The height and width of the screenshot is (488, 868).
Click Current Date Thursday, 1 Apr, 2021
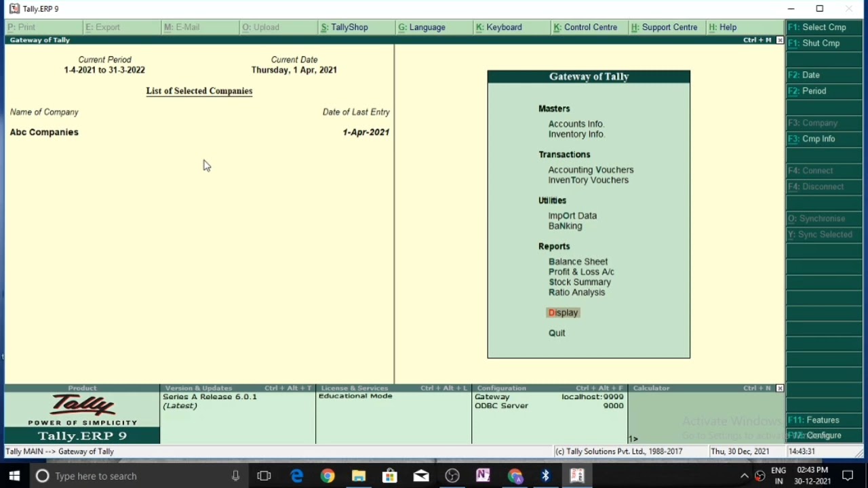click(x=294, y=70)
